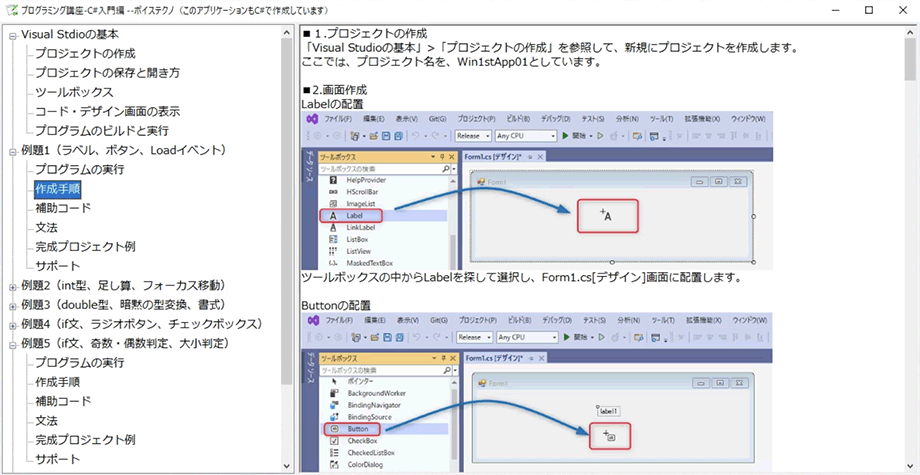
Task: Collapse the 例題5 tree node
Action: click(x=13, y=345)
